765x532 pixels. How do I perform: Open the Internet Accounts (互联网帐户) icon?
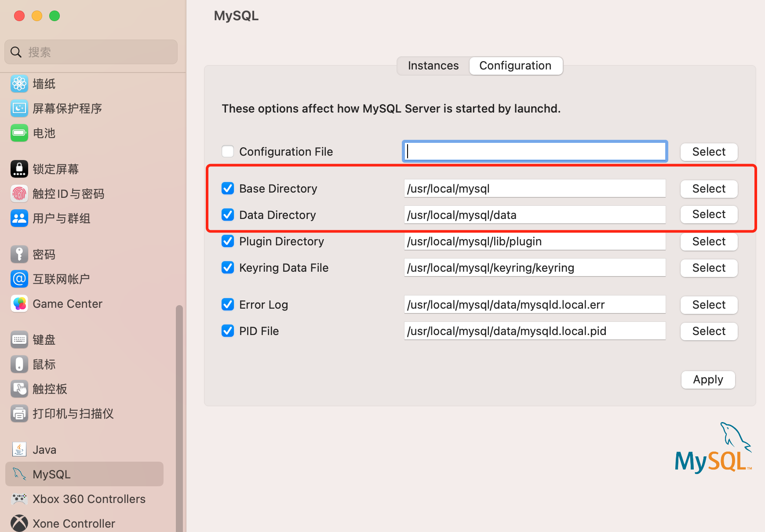click(19, 279)
